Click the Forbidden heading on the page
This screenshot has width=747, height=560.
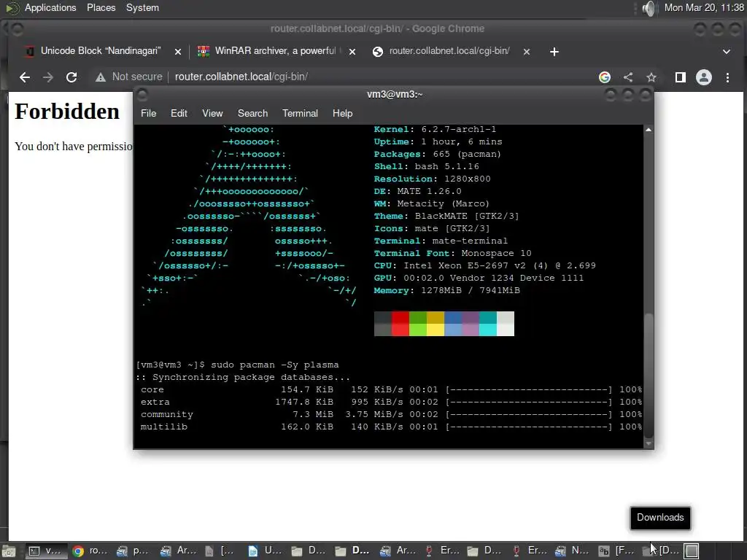tap(67, 112)
